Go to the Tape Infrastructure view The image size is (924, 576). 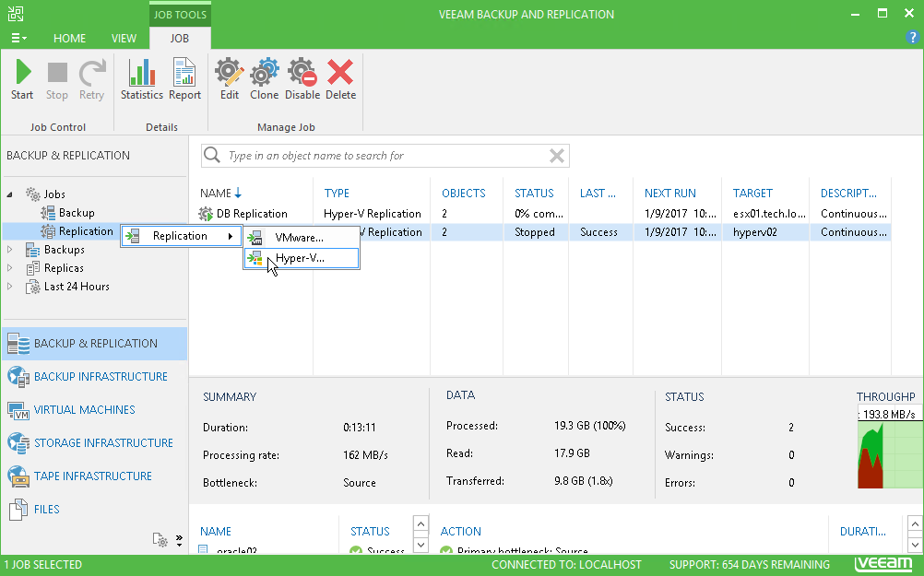tap(94, 476)
